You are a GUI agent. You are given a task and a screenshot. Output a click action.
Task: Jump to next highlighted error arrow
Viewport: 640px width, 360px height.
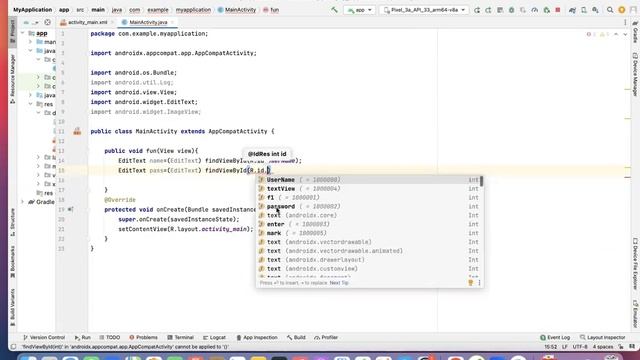[625, 34]
